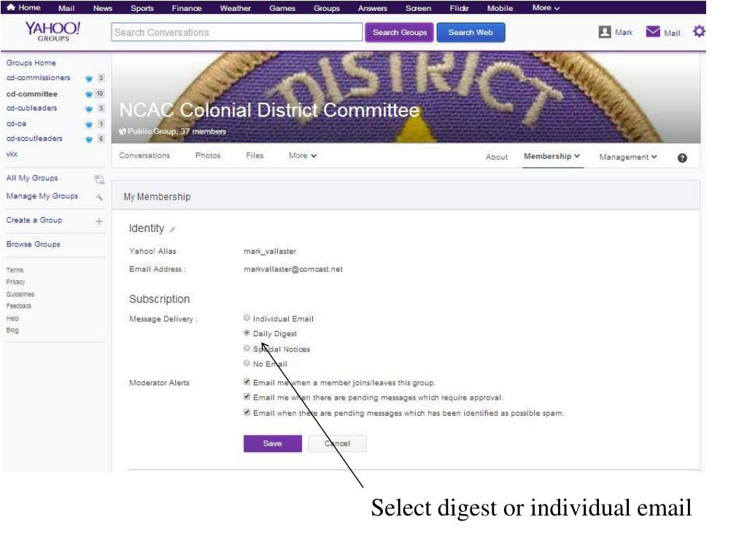Click the Home house icon in top bar
This screenshot has height=560, width=747.
point(10,7)
